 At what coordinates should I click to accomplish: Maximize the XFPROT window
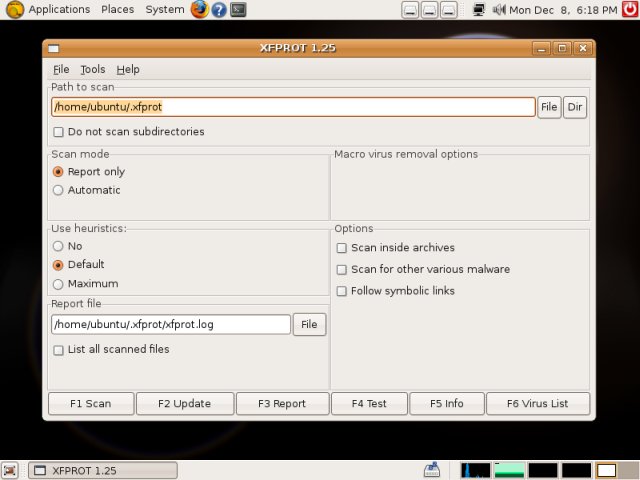pyautogui.click(x=562, y=49)
